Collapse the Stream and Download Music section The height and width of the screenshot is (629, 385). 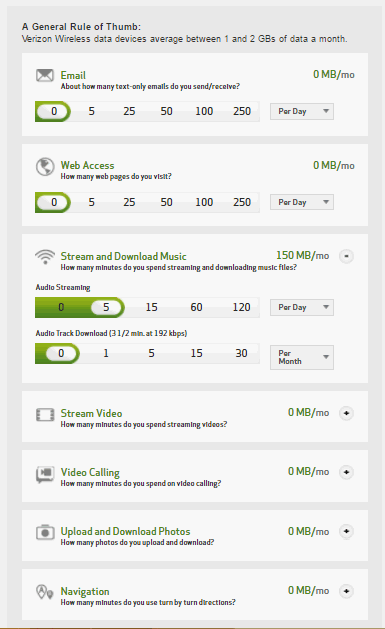pyautogui.click(x=346, y=256)
